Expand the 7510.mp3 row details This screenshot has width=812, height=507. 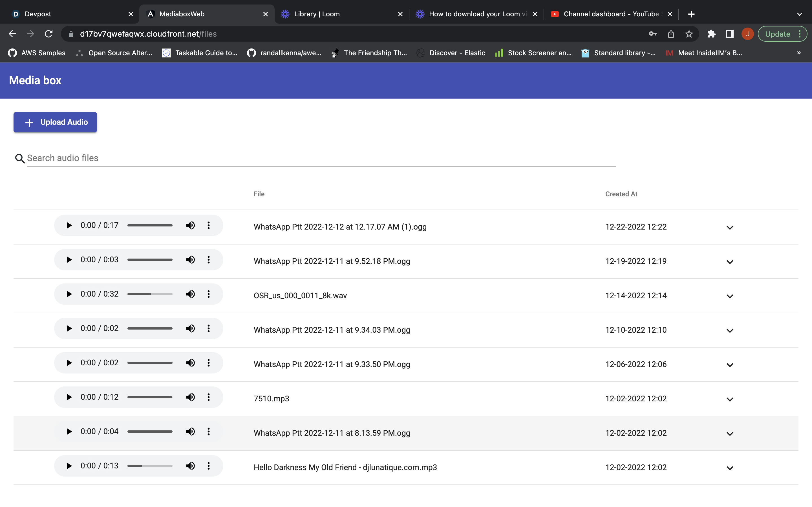(730, 399)
